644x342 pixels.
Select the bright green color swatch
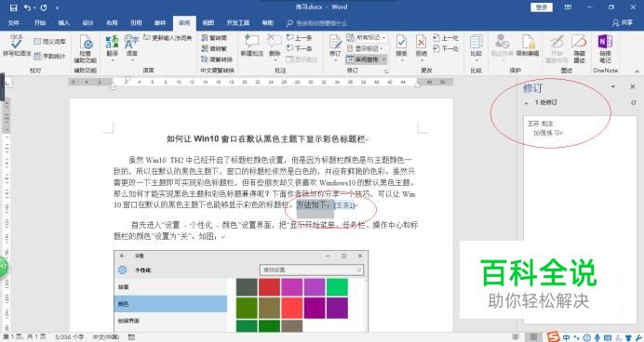tap(337, 287)
